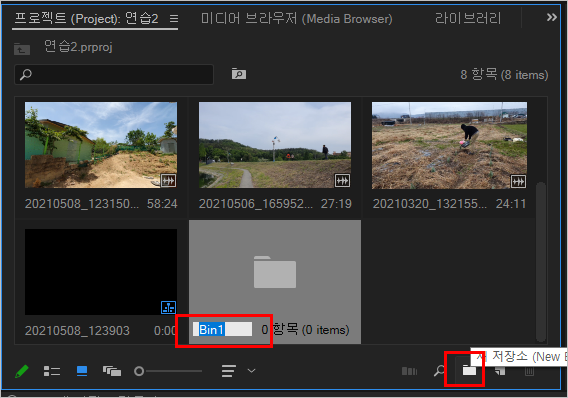568x398 pixels.
Task: Click the 20210508_123150... clip name
Action: coord(82,204)
